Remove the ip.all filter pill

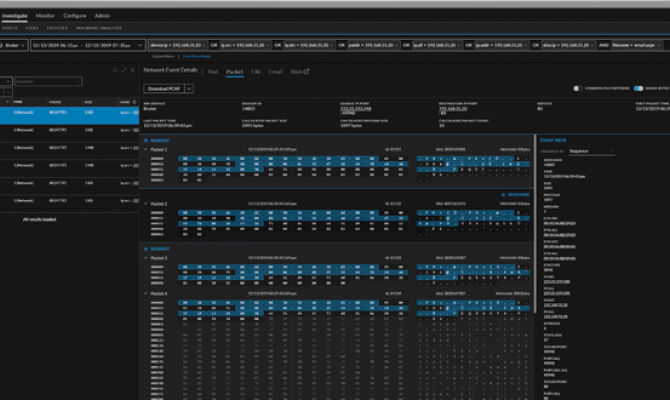point(459,45)
